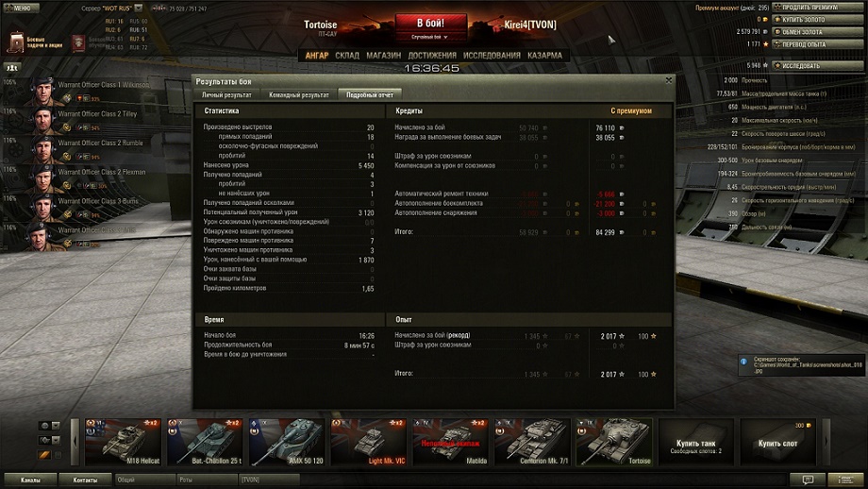Select the Matilda tank thumbnail
This screenshot has width=868, height=489.
pos(451,442)
